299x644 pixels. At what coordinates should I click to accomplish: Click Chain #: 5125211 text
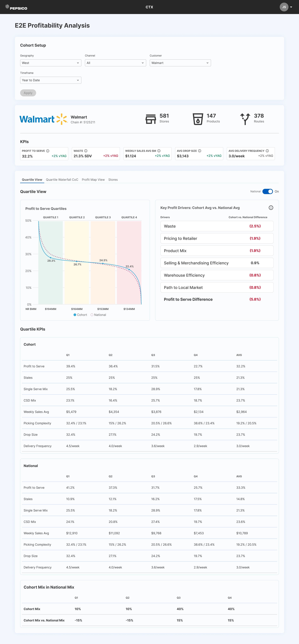coord(83,122)
